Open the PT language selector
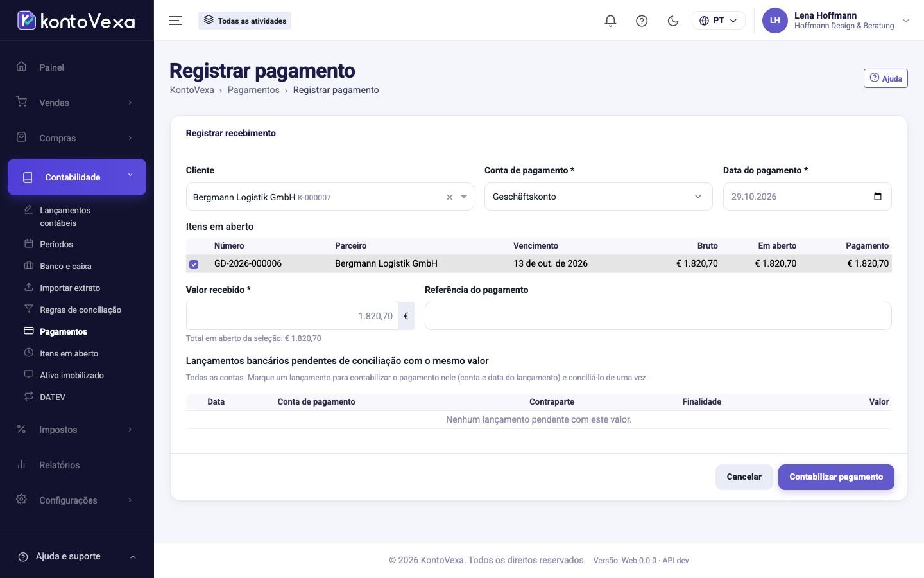Screen dimensions: 924x578 tap(718, 21)
